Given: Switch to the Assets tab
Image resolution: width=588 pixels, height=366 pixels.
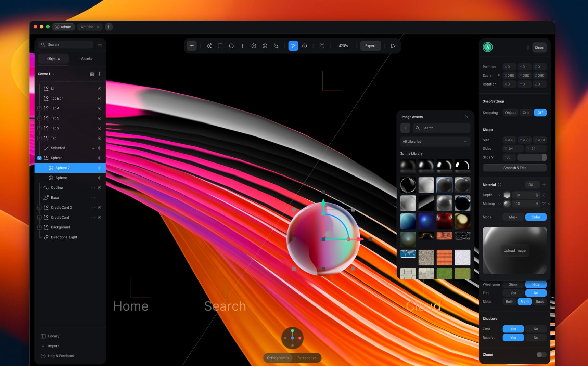Looking at the screenshot, I should click(86, 58).
